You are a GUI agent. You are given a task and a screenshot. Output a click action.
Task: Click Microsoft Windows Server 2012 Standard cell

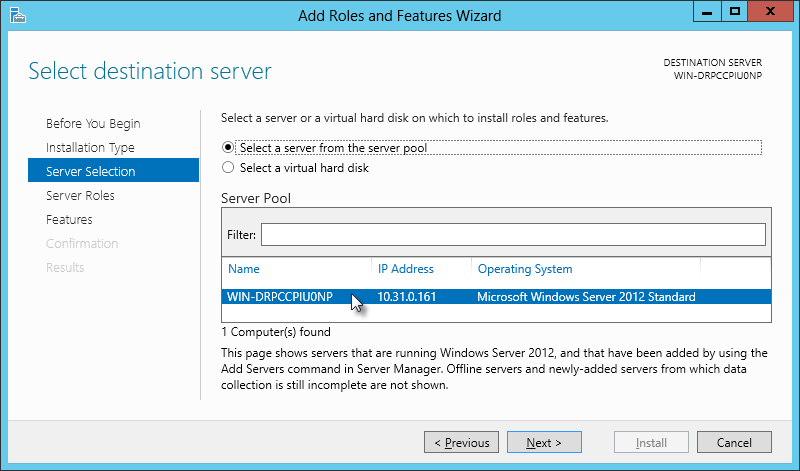586,296
